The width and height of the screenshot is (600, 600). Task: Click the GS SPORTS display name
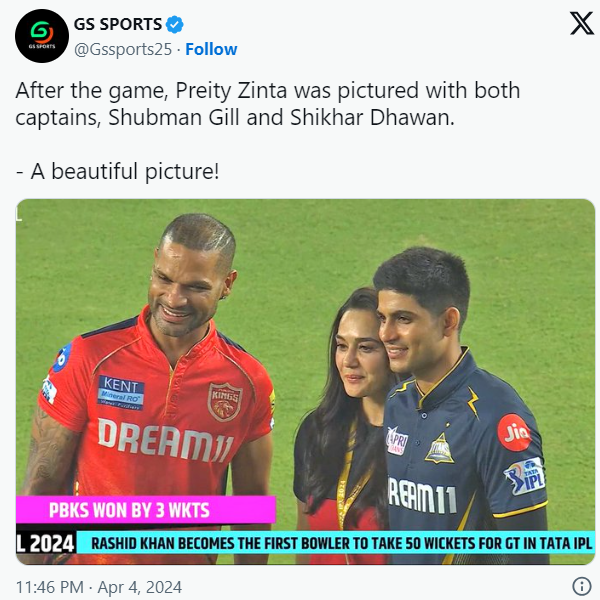(118, 24)
